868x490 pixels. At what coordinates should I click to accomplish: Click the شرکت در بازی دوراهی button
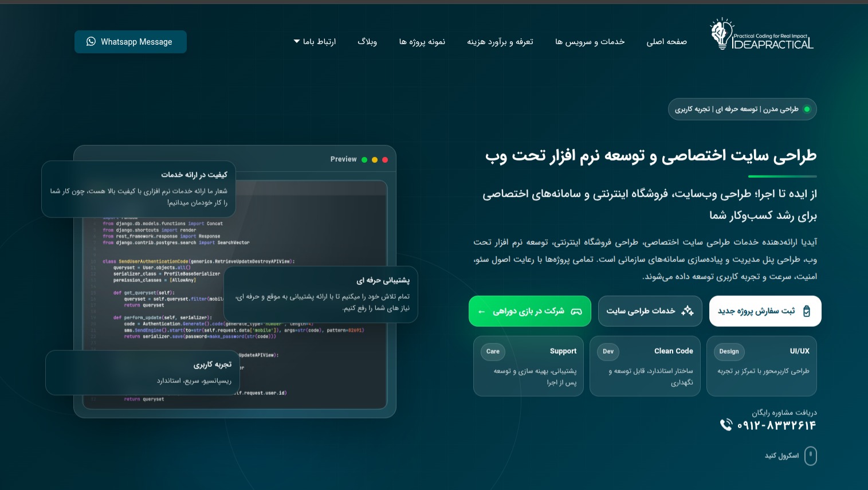coord(529,311)
